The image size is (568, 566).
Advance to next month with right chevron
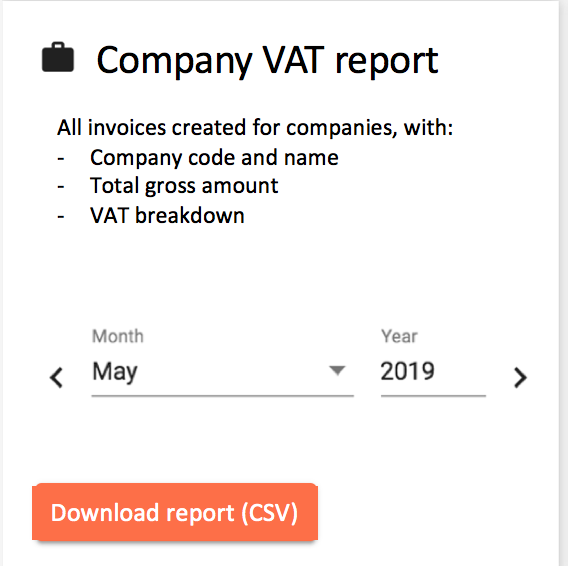click(x=520, y=378)
